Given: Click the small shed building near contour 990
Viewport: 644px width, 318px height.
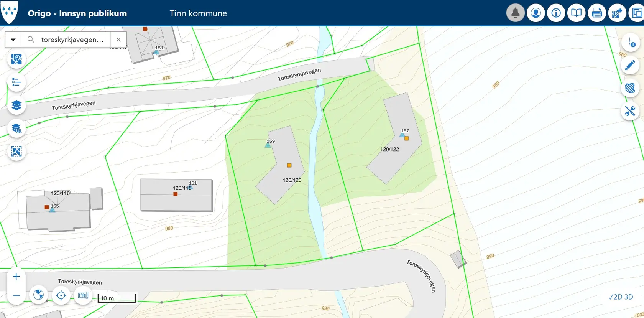Looking at the screenshot, I should click(x=458, y=259).
